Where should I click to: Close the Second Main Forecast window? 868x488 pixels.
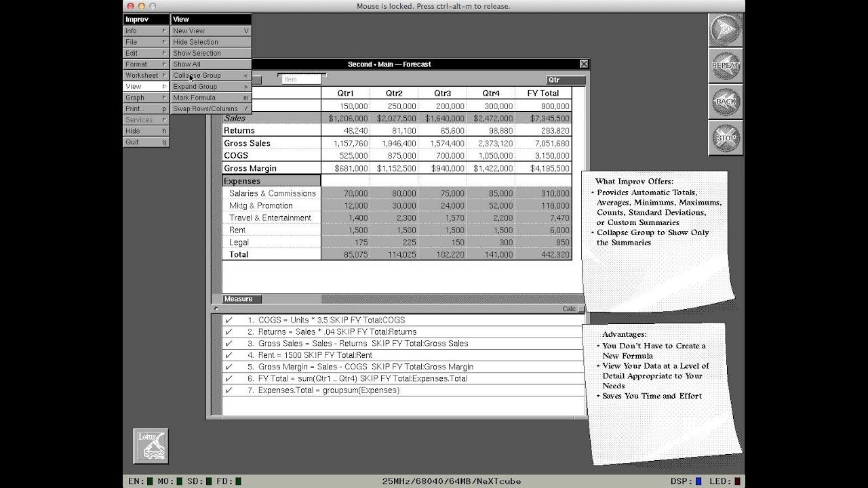[x=583, y=64]
